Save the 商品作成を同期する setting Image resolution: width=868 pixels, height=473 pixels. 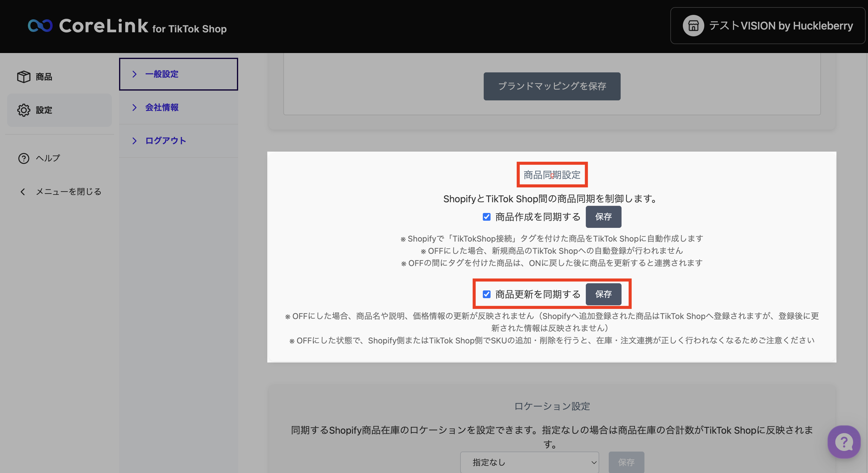click(x=603, y=217)
